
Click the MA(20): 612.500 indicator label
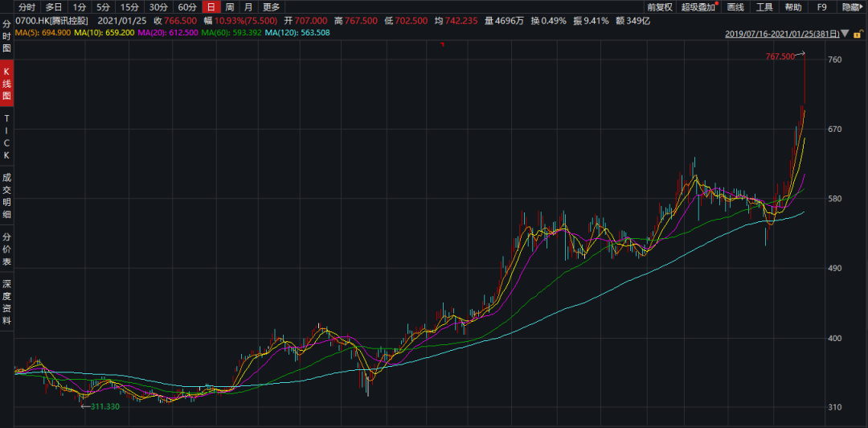point(166,33)
